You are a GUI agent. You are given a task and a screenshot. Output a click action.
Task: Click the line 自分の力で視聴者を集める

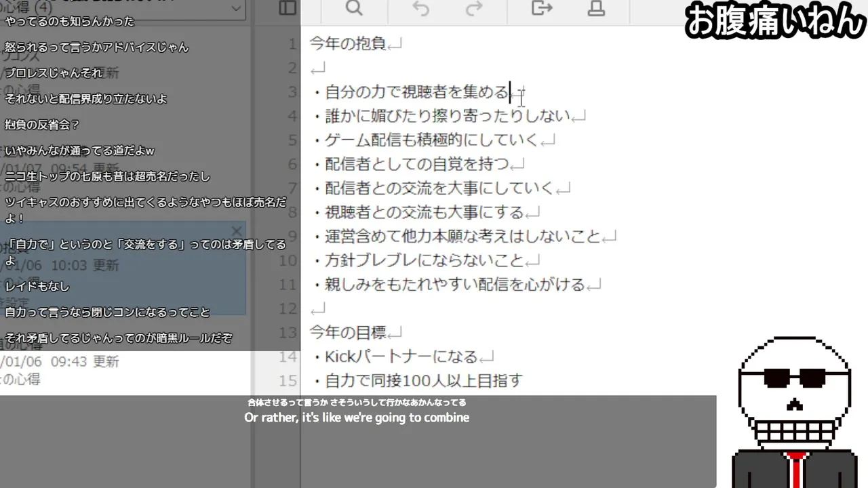pos(411,92)
